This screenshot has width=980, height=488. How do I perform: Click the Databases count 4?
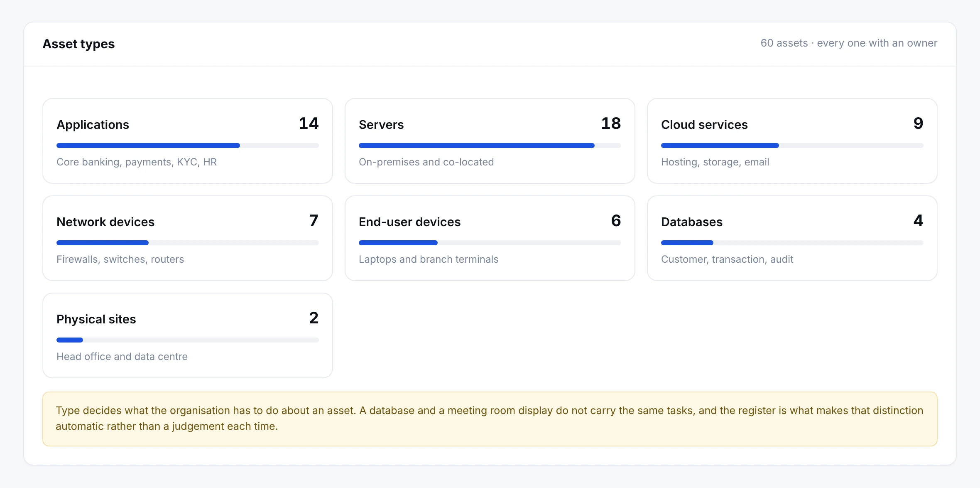[x=918, y=221]
